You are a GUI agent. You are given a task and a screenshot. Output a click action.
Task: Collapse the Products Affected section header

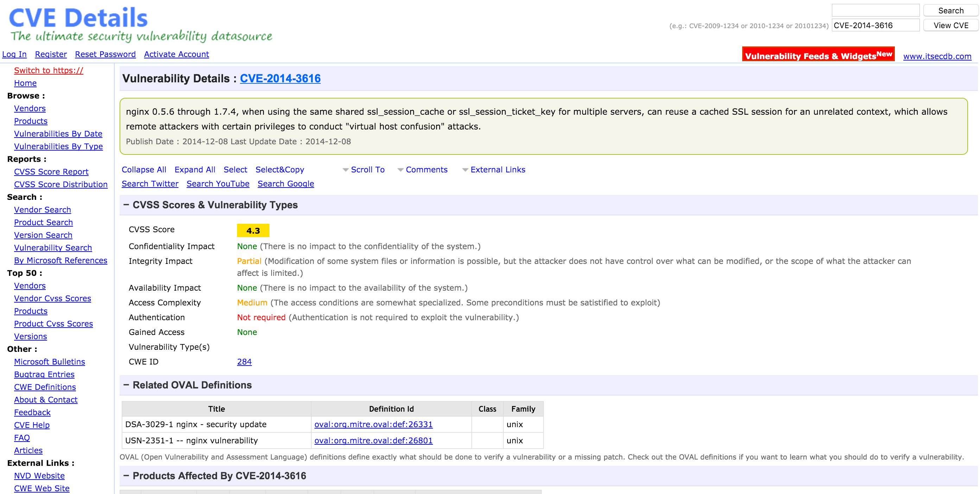pos(126,475)
